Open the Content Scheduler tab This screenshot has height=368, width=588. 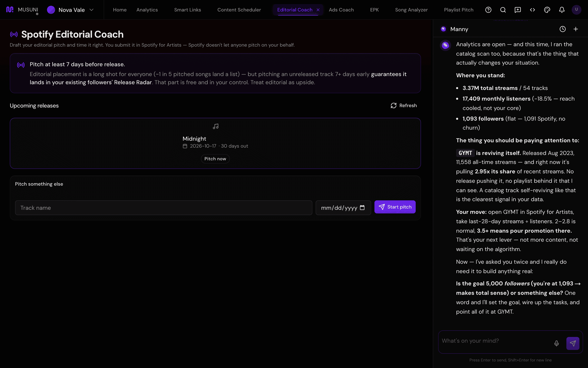pyautogui.click(x=239, y=10)
